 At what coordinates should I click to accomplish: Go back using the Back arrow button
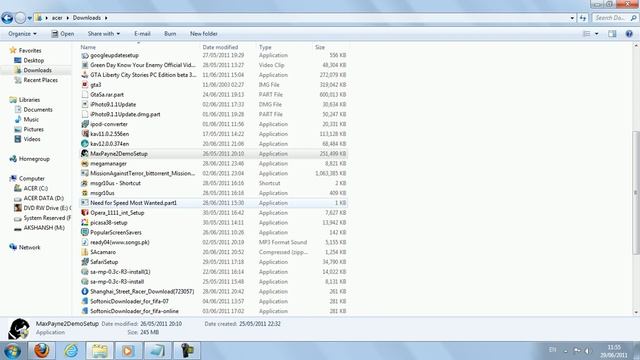7,18
